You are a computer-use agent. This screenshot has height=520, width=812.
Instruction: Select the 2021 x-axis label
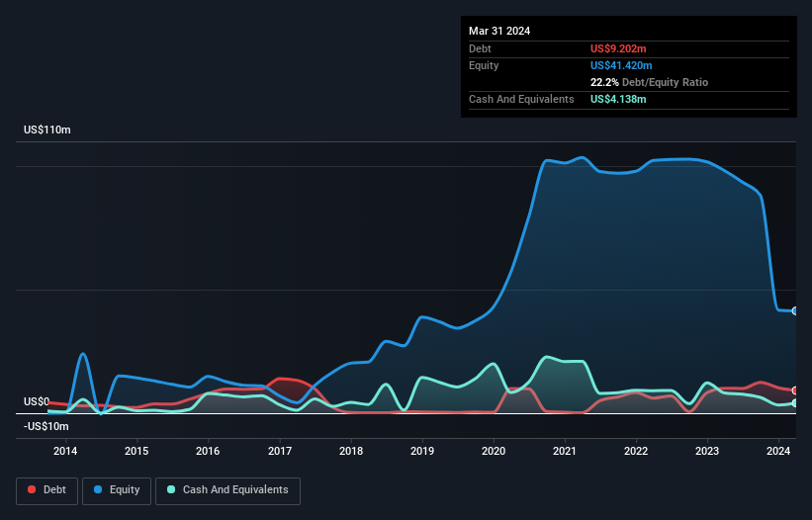tap(565, 451)
